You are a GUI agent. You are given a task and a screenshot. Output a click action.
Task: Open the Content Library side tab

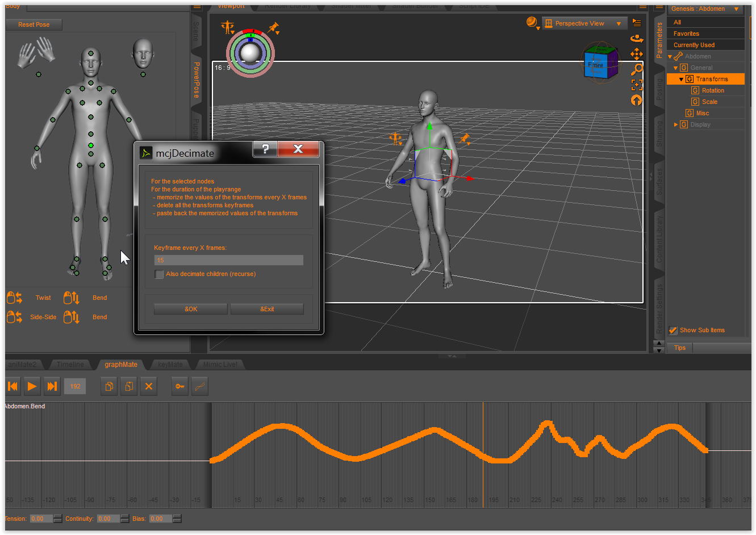click(x=659, y=239)
